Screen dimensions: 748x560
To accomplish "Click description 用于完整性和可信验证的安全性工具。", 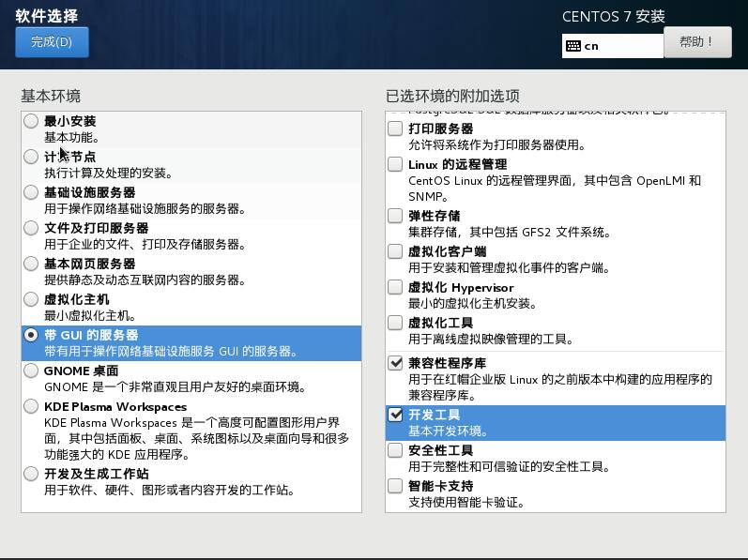I will (509, 466).
